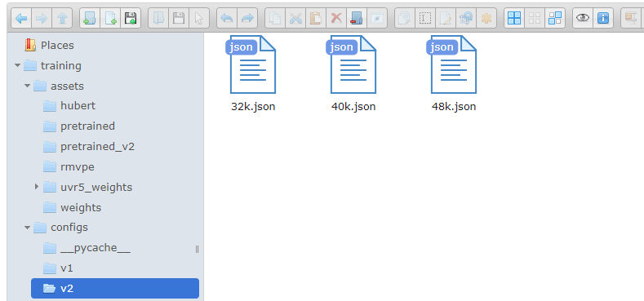This screenshot has width=644, height=301.
Task: Create a new folder with toolbar icon
Action: [x=90, y=18]
